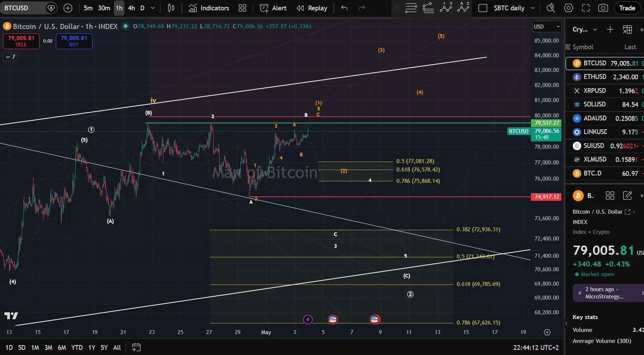Open the candlestick chart style selector
Image resolution: width=644 pixels, height=355 pixels.
pos(171,8)
